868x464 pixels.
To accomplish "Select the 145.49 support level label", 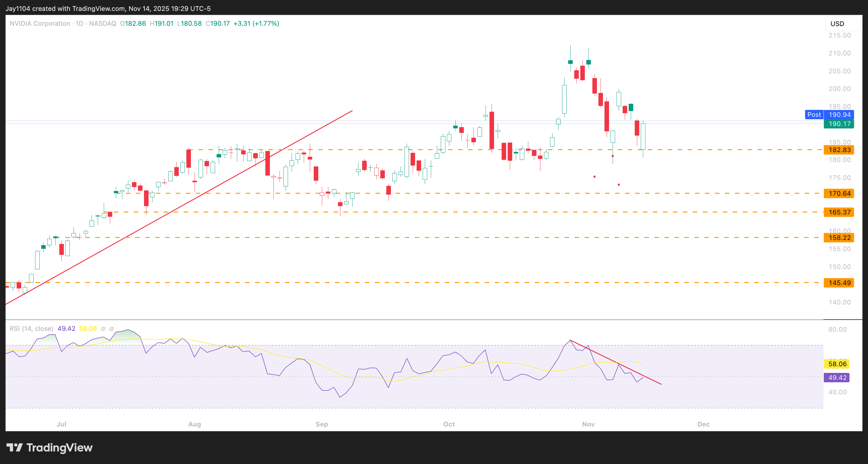I will coord(839,283).
